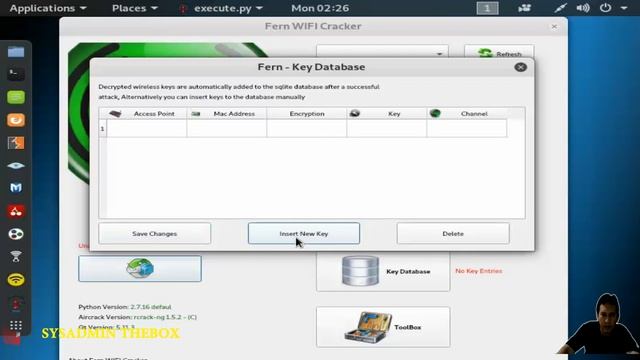Open the Files folder icon in dock
The height and width of the screenshot is (360, 640).
tap(16, 52)
